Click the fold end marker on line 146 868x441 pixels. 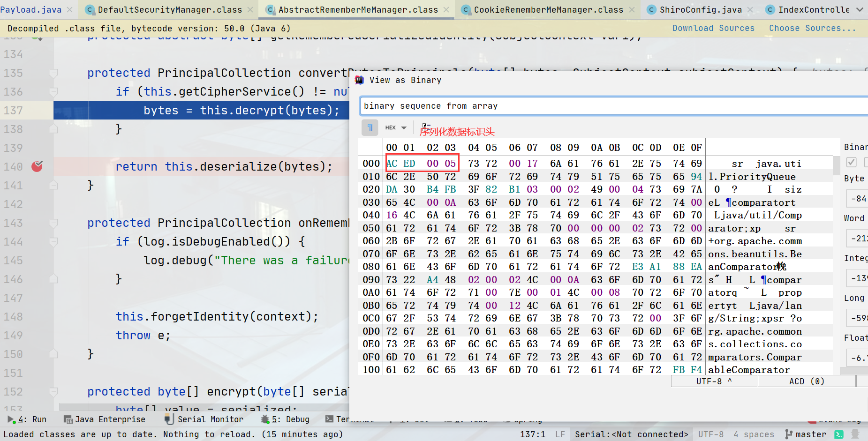[x=53, y=279]
